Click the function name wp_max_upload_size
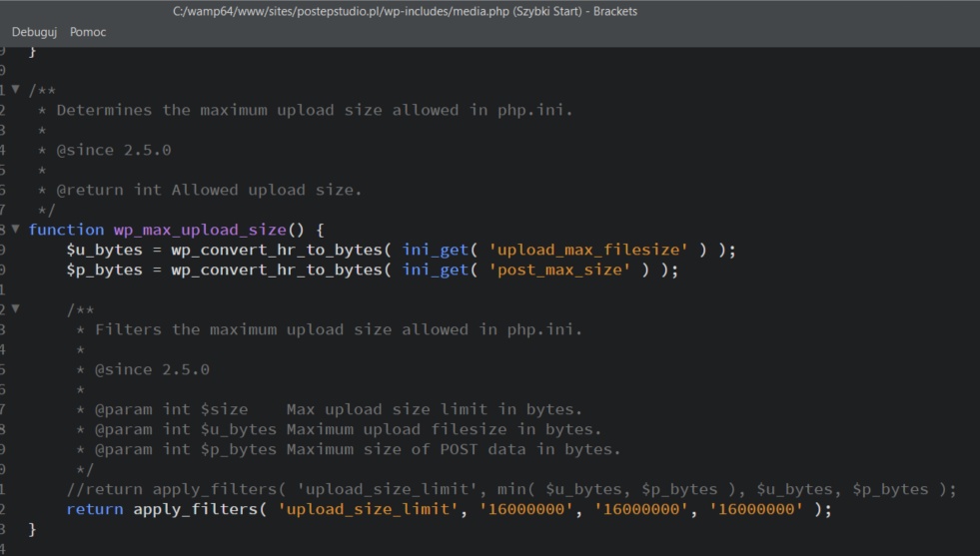Viewport: 980px width, 556px height. (x=200, y=230)
